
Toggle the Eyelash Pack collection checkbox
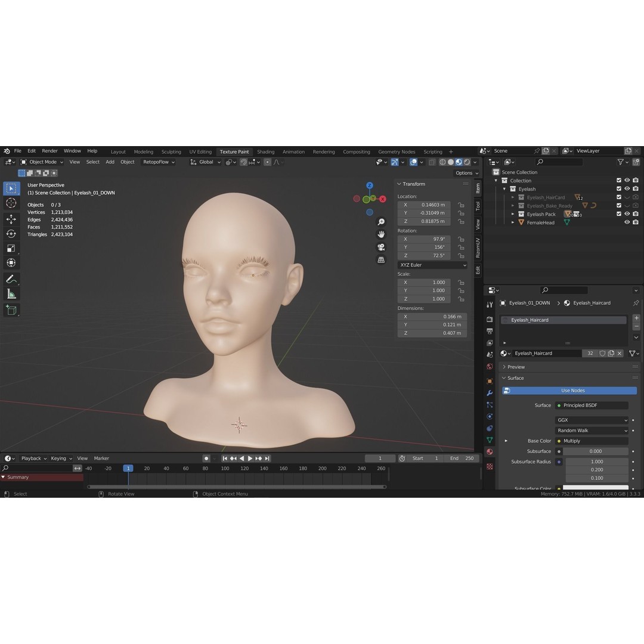pyautogui.click(x=619, y=214)
